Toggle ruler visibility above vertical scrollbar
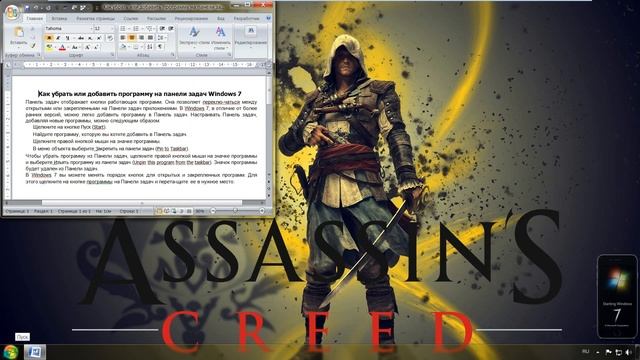The image size is (640, 360). tap(269, 64)
